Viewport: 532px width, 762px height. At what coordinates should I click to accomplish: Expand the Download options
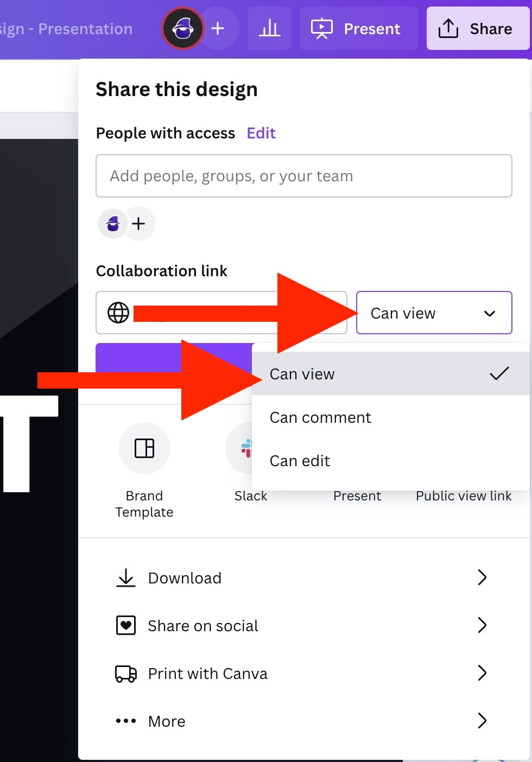302,577
